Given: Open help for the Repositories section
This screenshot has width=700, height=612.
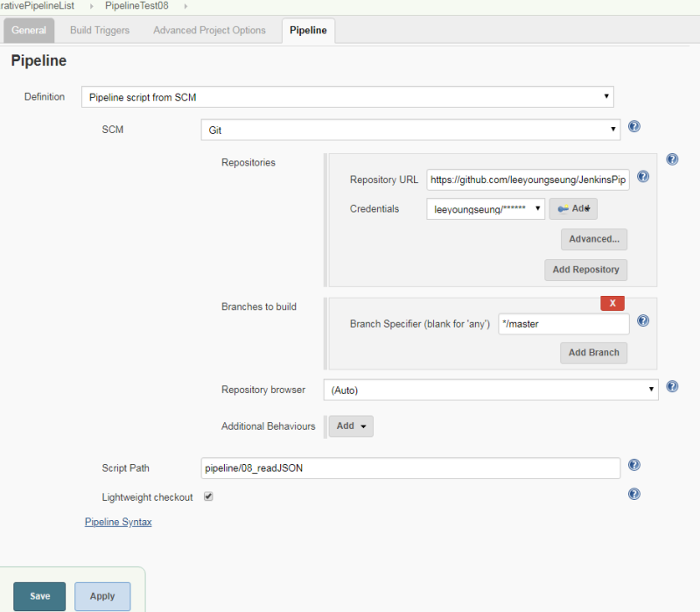Looking at the screenshot, I should tap(671, 158).
